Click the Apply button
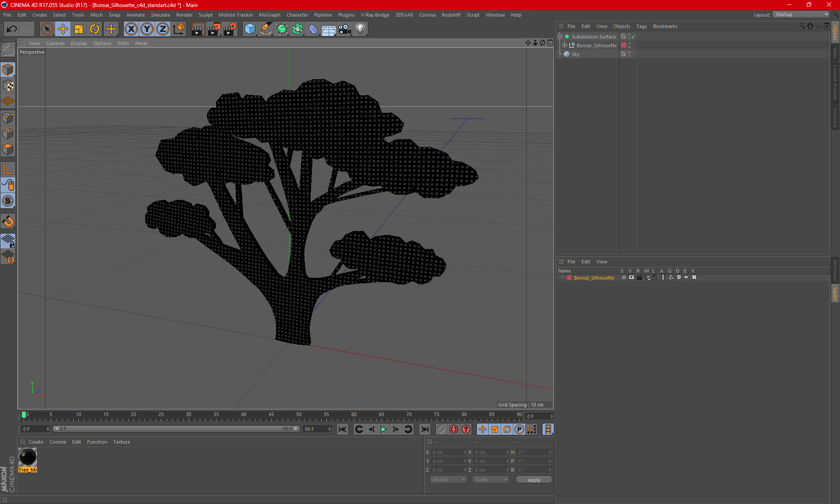 (x=534, y=480)
